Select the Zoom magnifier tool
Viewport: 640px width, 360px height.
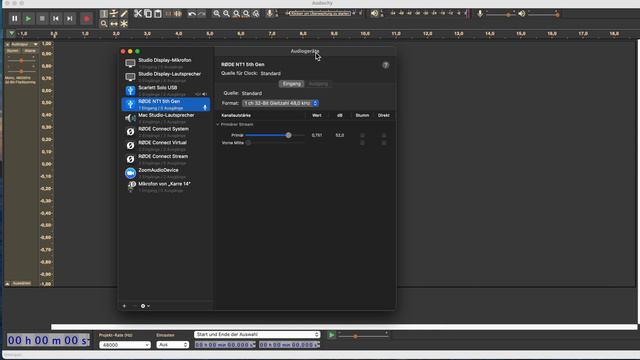pos(104,24)
